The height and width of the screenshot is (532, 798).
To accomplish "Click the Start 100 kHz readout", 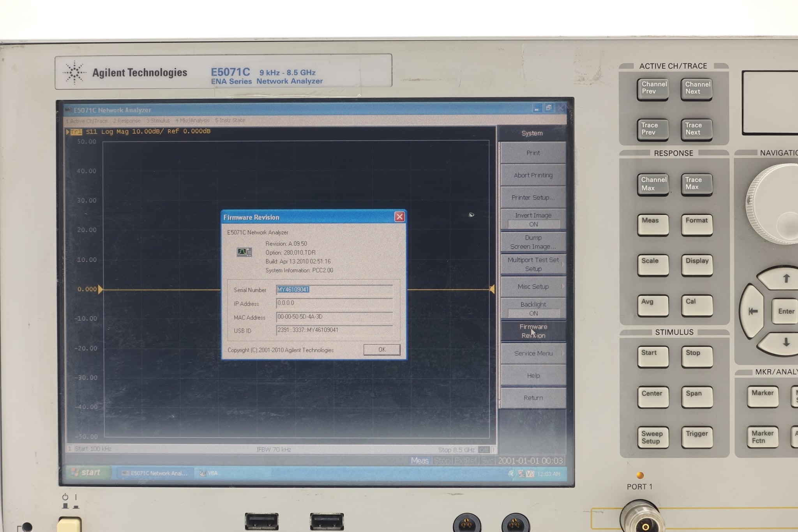I will point(93,449).
